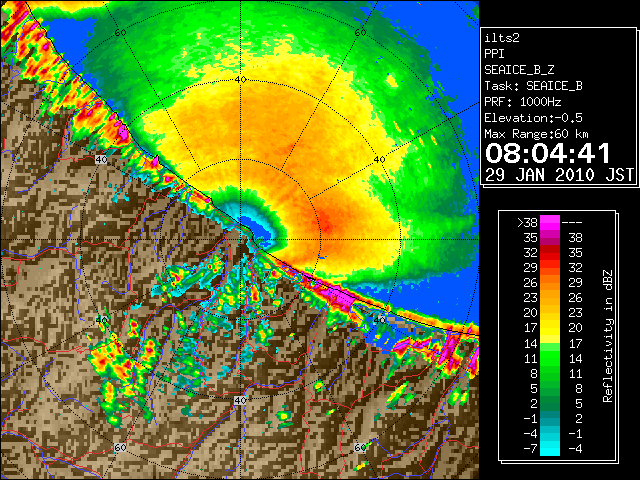The height and width of the screenshot is (480, 640).
Task: Pick the yellow band of the reflectivity scale
Action: pos(550,329)
